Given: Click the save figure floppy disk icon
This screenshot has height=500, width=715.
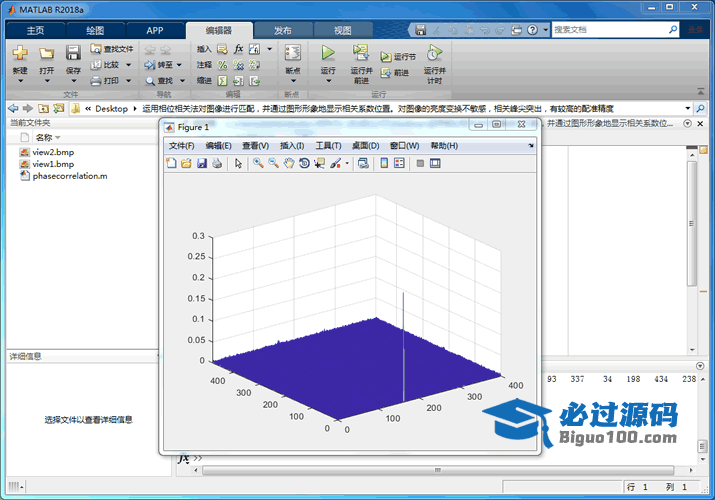Looking at the screenshot, I should [x=201, y=163].
